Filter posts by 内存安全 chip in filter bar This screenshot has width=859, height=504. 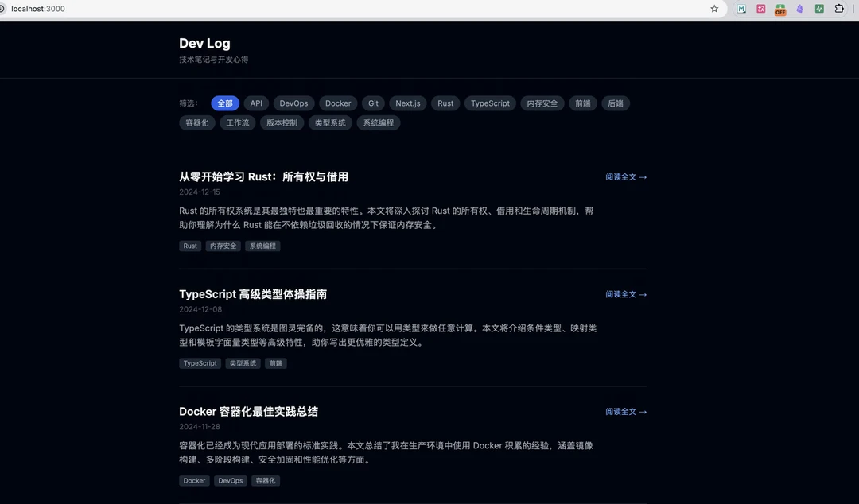(542, 103)
